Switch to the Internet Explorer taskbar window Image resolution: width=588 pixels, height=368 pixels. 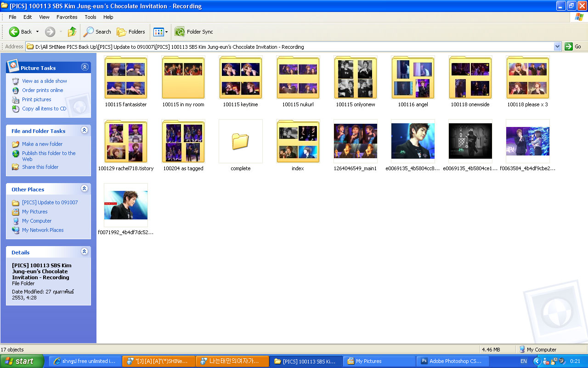pyautogui.click(x=85, y=361)
